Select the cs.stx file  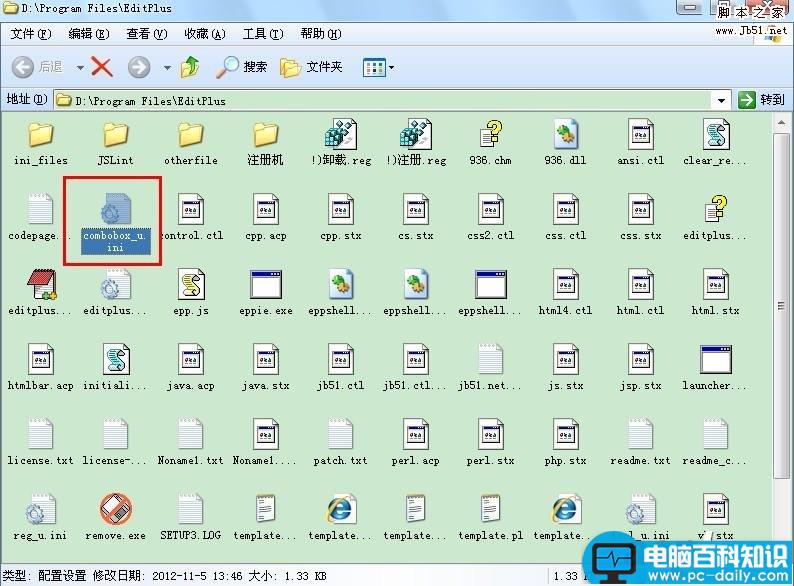pos(416,218)
